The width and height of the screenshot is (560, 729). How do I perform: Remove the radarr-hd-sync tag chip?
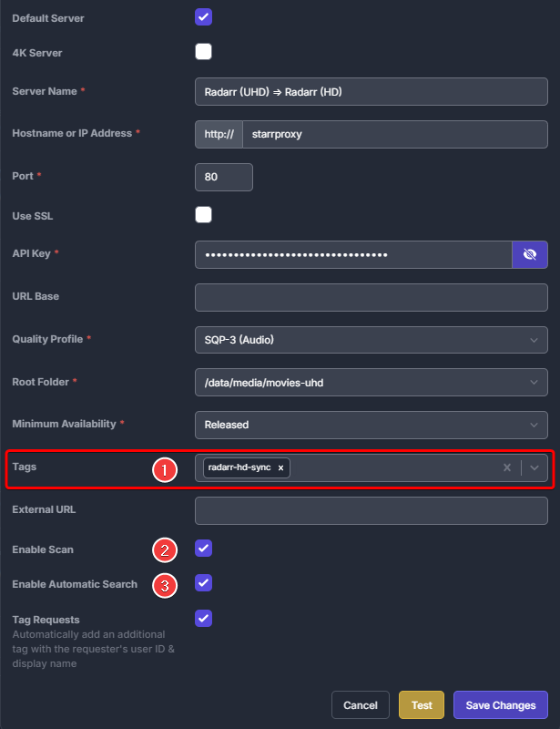280,467
